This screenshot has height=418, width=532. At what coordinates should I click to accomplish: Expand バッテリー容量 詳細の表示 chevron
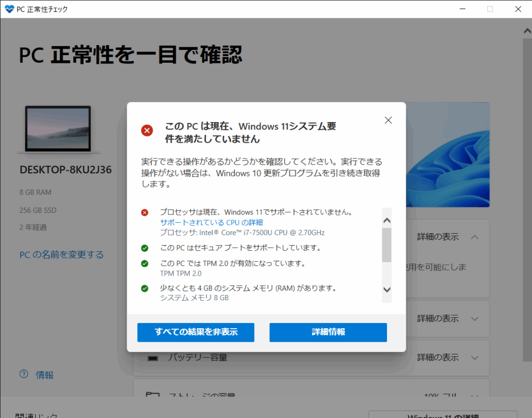point(475,358)
